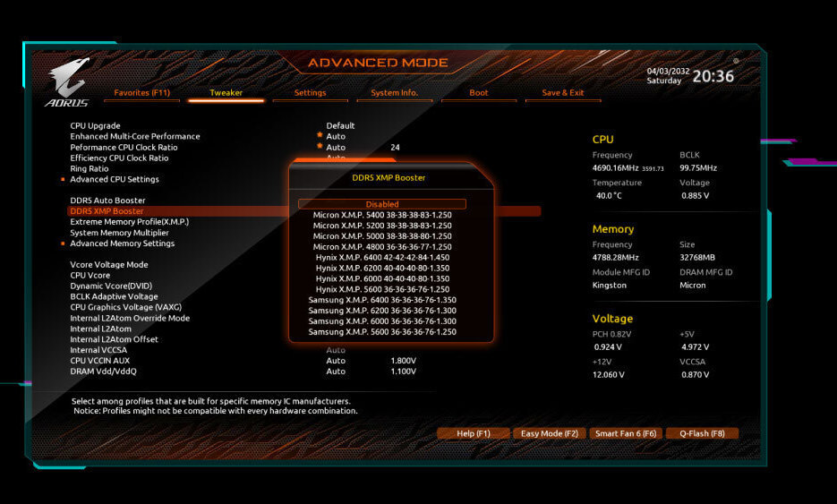Viewport: 837px width, 504px height.
Task: Click the Kingston module MFG ID
Action: point(609,286)
